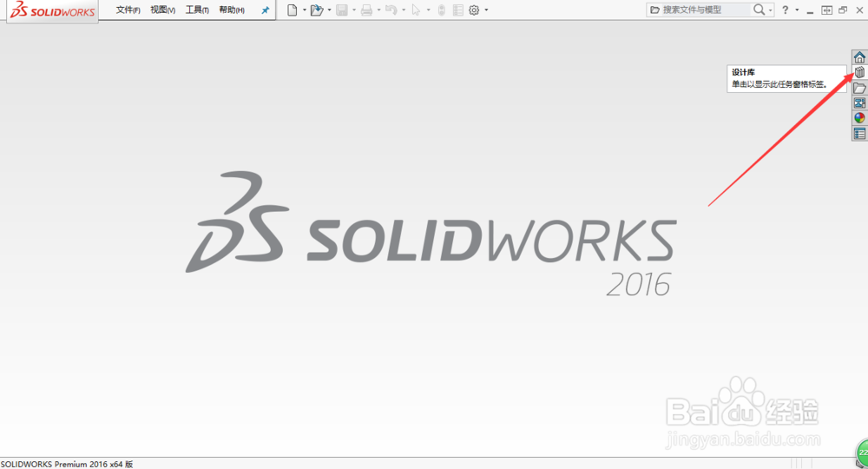Screen dimensions: 868x469
Task: Open the 工具(T) menu
Action: point(196,10)
